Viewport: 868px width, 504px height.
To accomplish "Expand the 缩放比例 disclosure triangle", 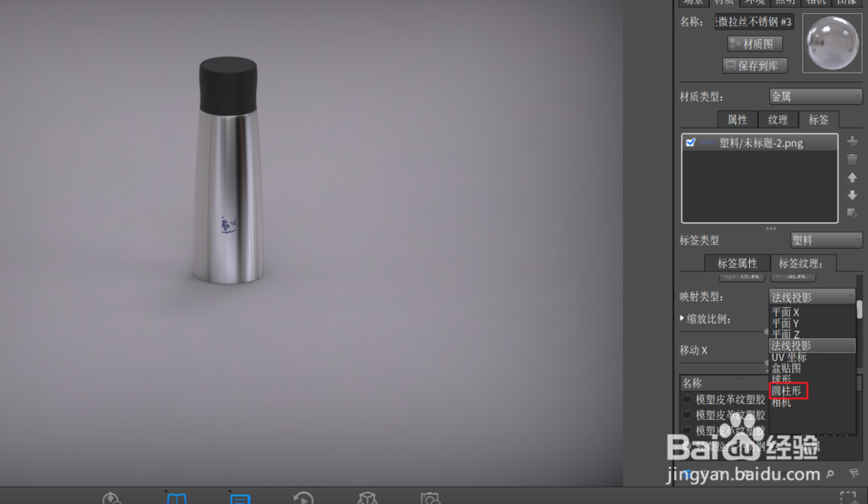I will (x=682, y=318).
